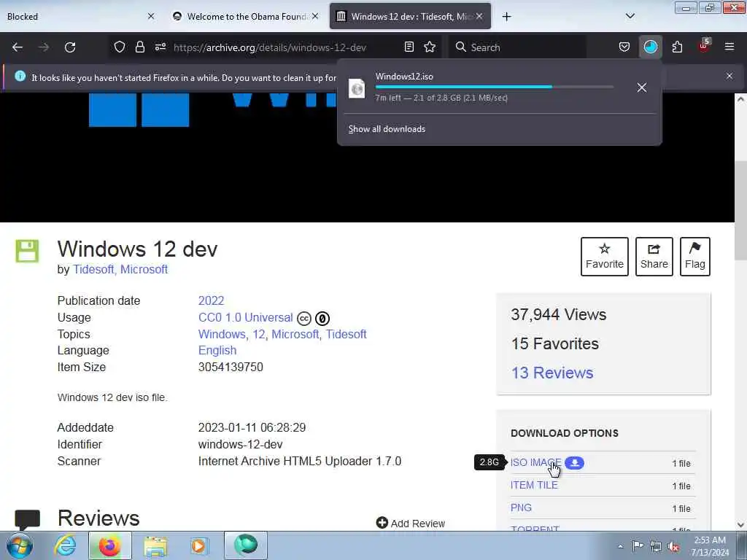Click the blue info icon in notification bar
This screenshot has height=560, width=747.
(x=20, y=76)
